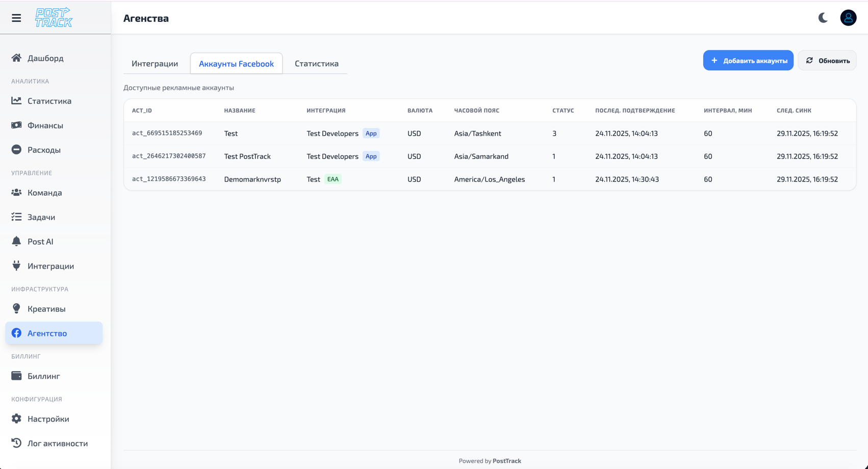Click the PostTrack footer link

[x=506, y=461]
